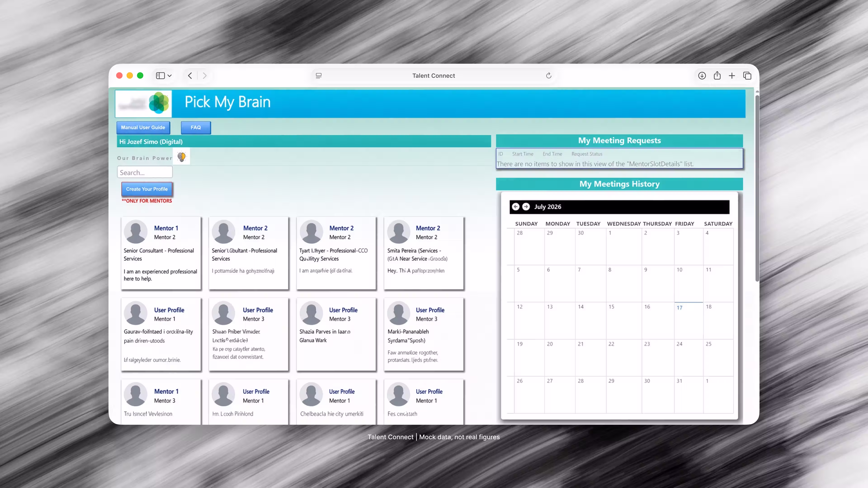Viewport: 868px width, 488px height.
Task: Open the downloads icon
Action: coord(702,75)
